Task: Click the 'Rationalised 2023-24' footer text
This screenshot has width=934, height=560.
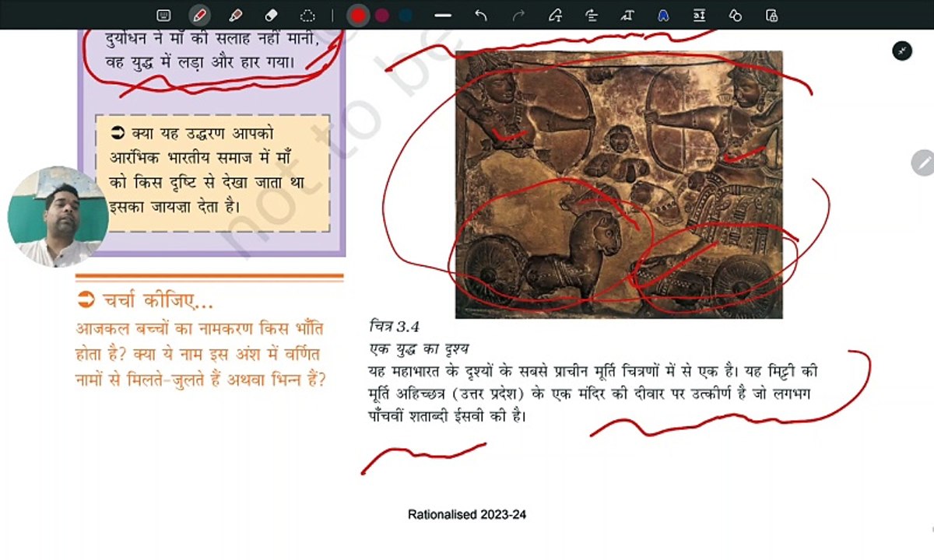Action: [x=467, y=515]
